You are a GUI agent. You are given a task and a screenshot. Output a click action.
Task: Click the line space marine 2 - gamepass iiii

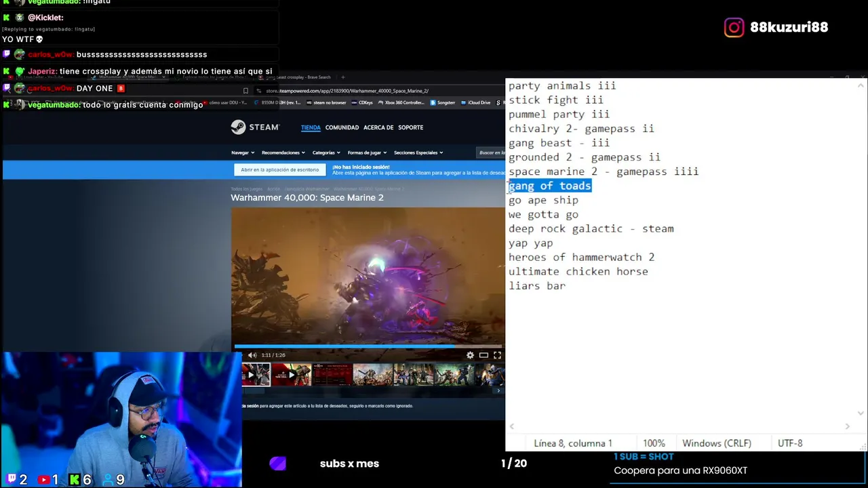[x=604, y=171]
